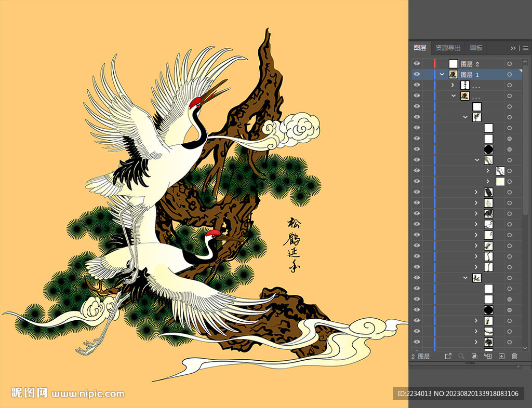
Task: Collapse the panel with double-arrow icon
Action: tap(513, 48)
